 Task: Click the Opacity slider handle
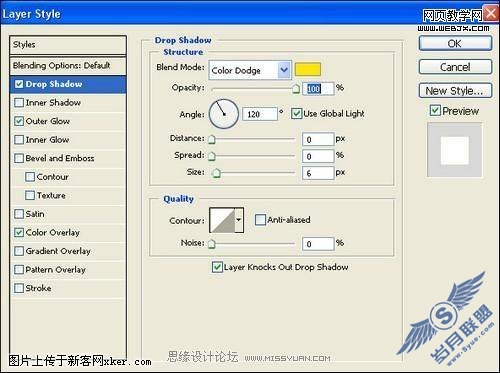[x=296, y=89]
